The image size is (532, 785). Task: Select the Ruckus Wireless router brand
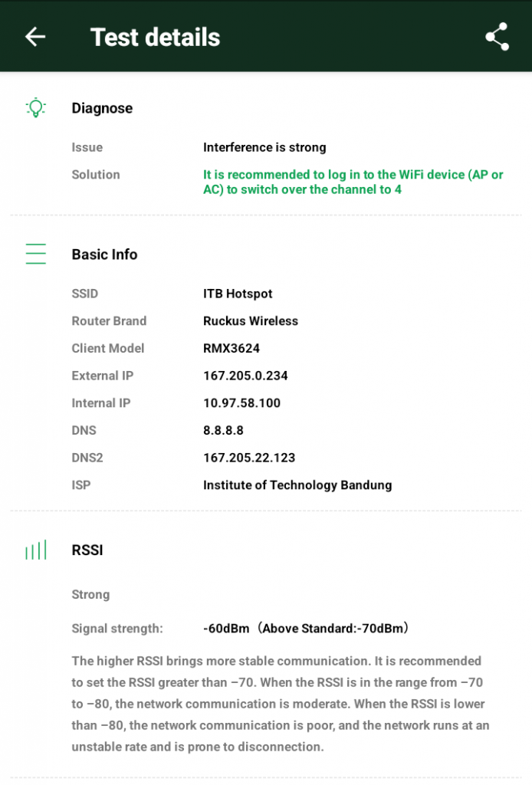click(251, 321)
